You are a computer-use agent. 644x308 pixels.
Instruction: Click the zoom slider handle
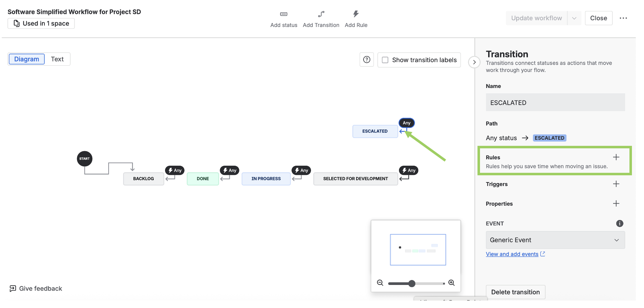click(x=412, y=283)
